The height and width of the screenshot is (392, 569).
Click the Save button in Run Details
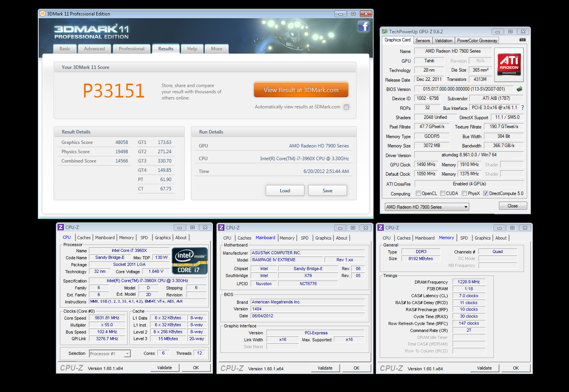coord(328,191)
